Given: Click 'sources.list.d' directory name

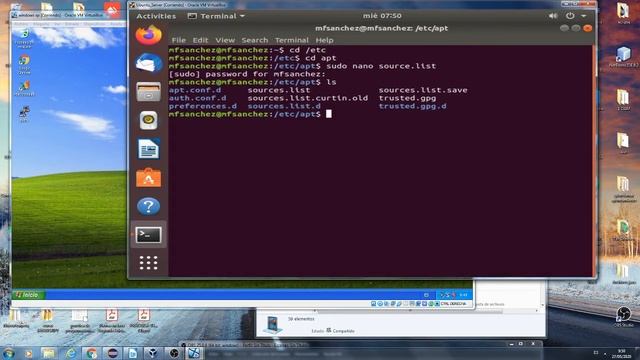Looking at the screenshot, I should point(284,106).
